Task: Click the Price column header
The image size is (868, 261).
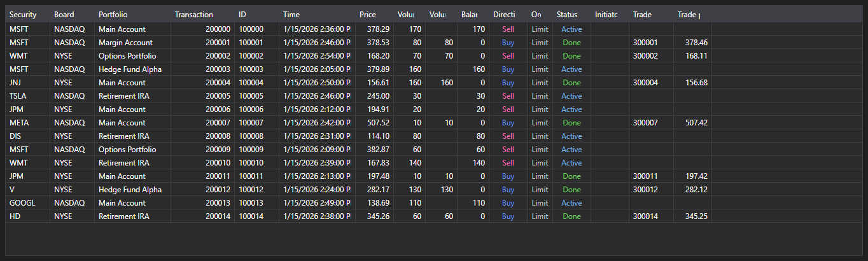Action: pyautogui.click(x=374, y=14)
